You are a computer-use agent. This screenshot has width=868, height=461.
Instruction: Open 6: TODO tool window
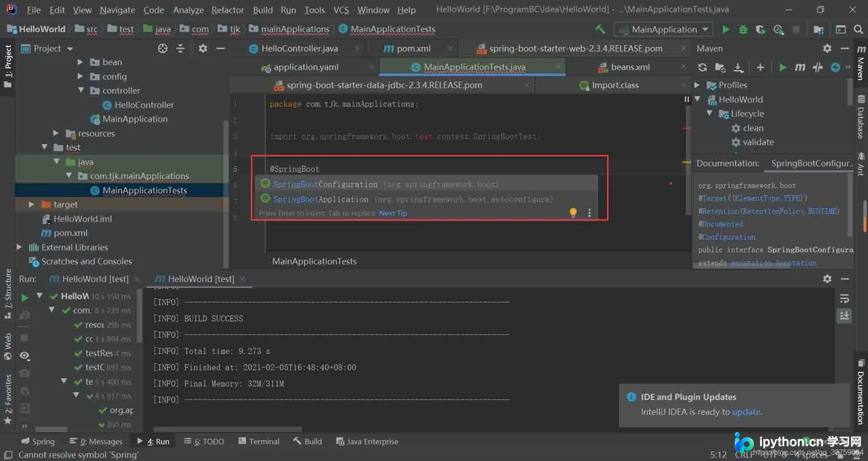pyautogui.click(x=204, y=441)
